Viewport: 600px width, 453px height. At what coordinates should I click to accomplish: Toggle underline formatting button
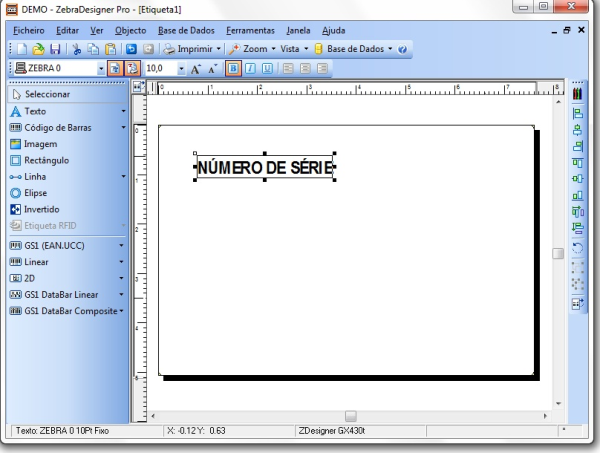266,69
